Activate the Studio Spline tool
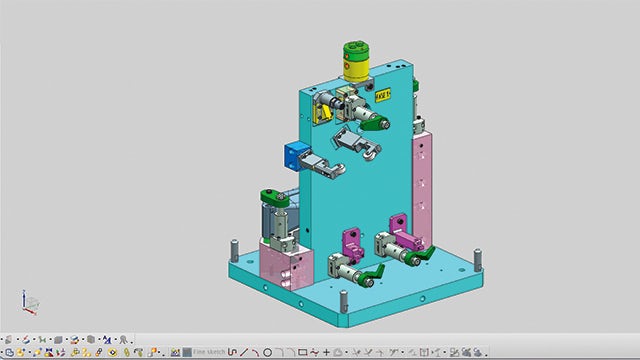 click(x=314, y=352)
